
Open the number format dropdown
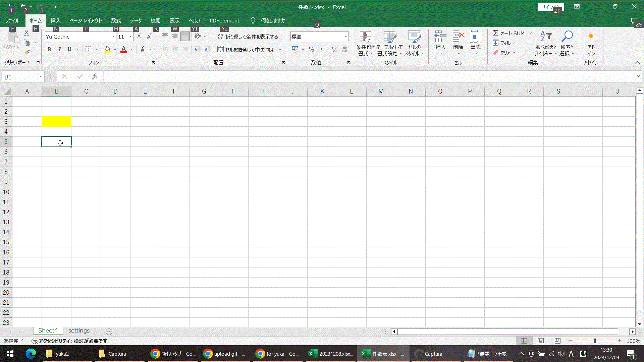345,37
